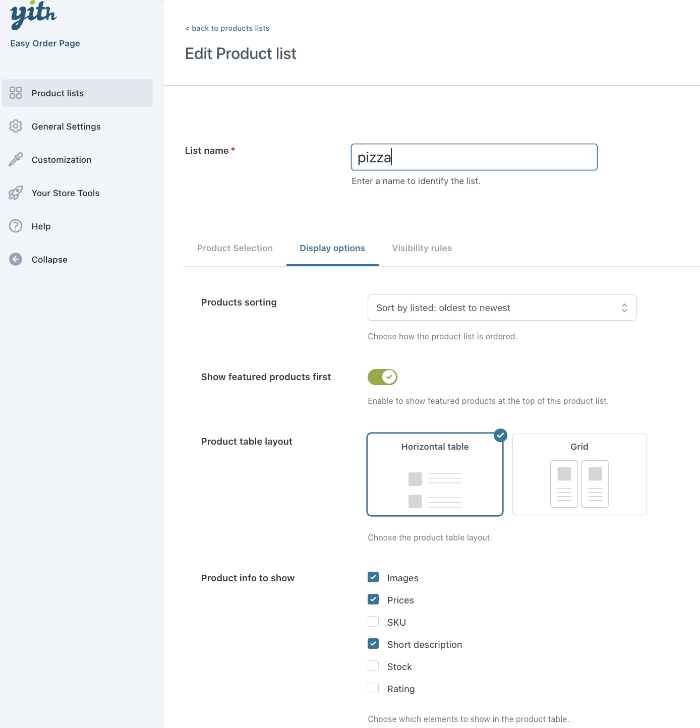Click the Prices label
Viewport: 700px width, 728px height.
pyautogui.click(x=400, y=600)
